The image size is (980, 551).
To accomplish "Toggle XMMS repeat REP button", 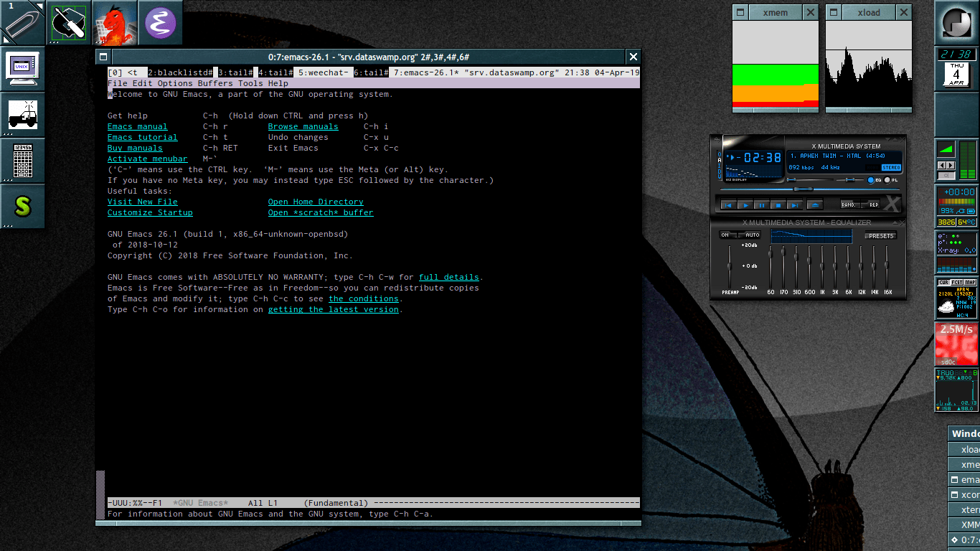I will click(x=870, y=204).
